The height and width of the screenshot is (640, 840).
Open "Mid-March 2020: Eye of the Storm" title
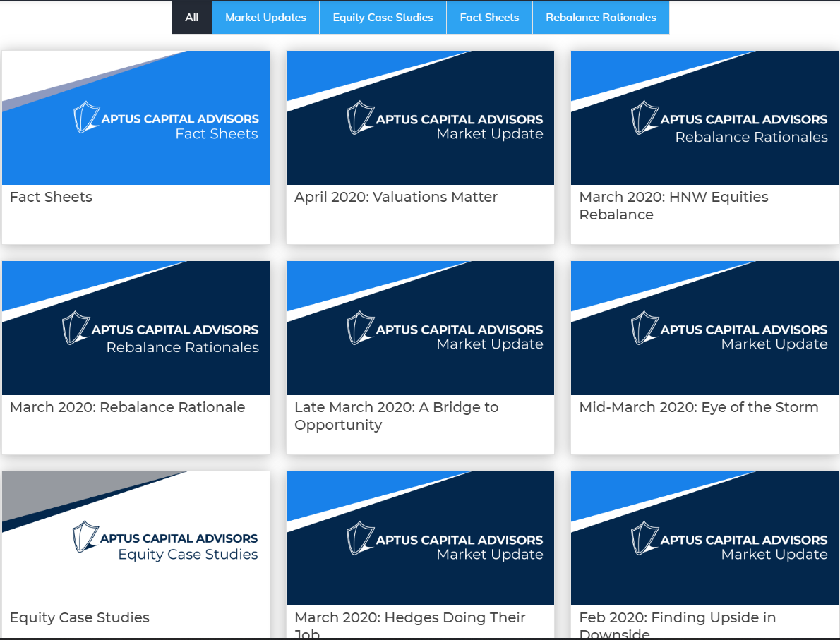pos(698,407)
